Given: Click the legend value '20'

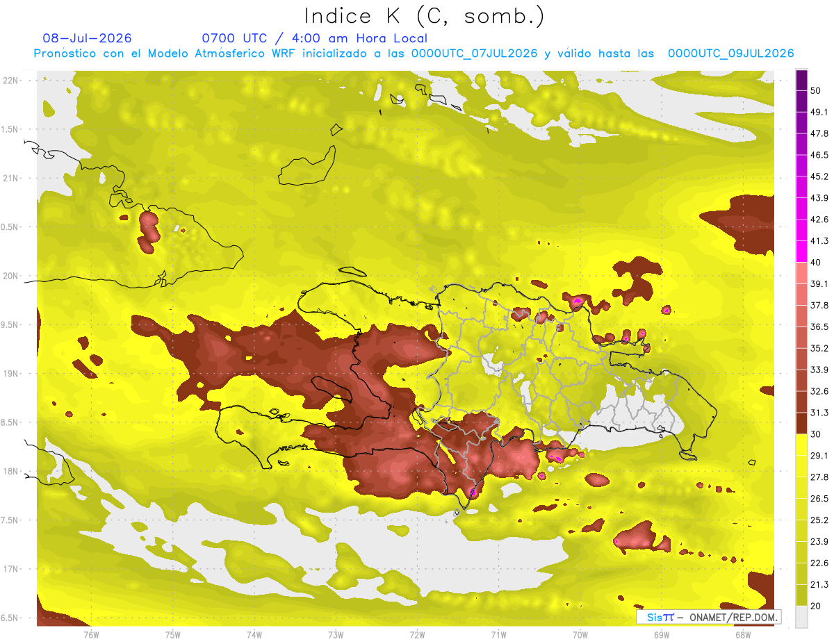Looking at the screenshot, I should [817, 606].
